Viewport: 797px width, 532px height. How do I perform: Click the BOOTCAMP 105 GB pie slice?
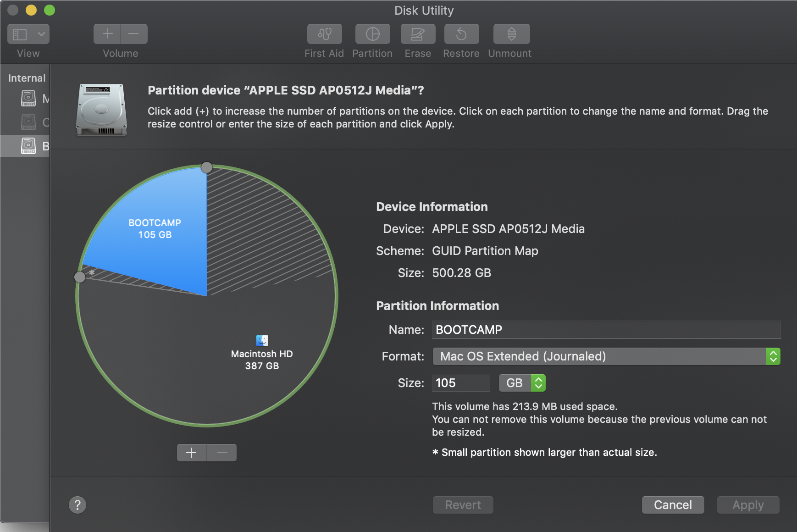(155, 228)
